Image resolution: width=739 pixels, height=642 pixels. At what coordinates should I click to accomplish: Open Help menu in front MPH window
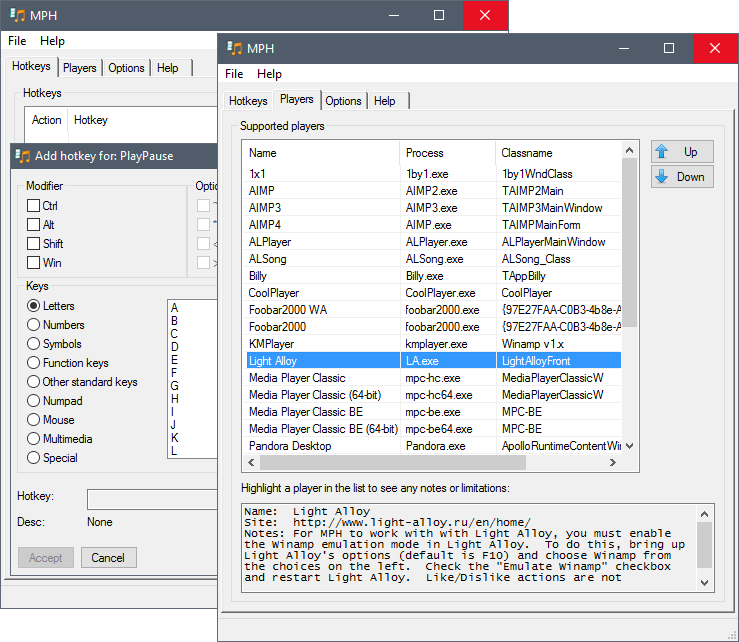pyautogui.click(x=269, y=74)
